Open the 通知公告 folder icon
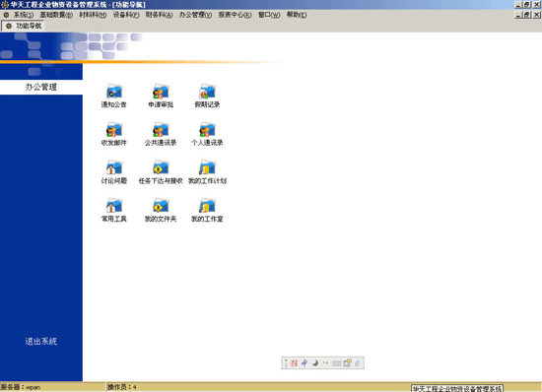Viewport: 542px width, 392px height. click(114, 92)
